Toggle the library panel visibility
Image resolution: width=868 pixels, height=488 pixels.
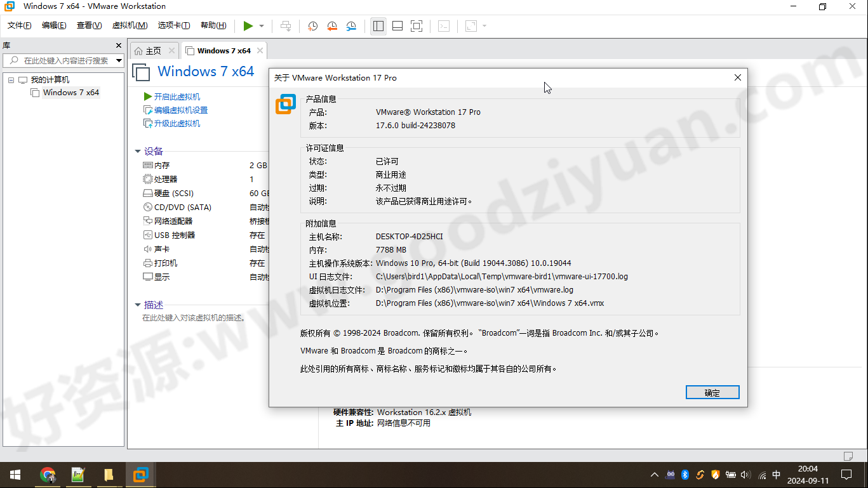[x=378, y=26]
